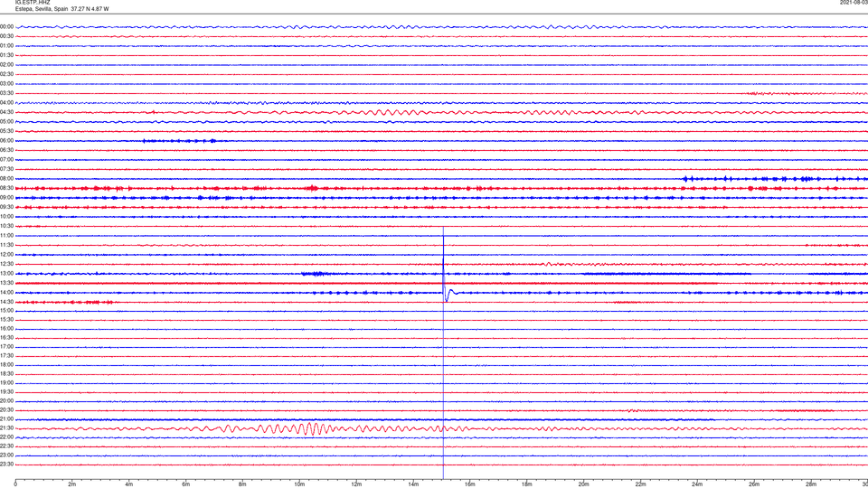868x488 pixels.
Task: Select the 19:00 trace time label
Action: click(6, 383)
